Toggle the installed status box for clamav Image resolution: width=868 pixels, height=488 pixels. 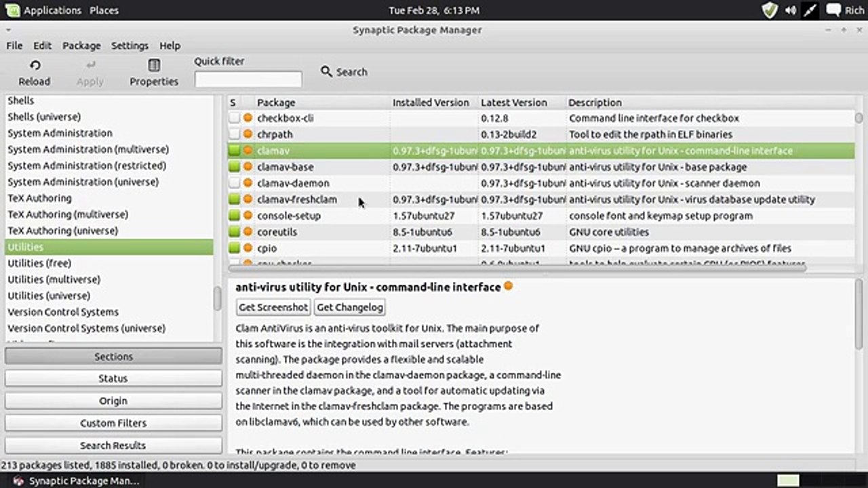234,150
